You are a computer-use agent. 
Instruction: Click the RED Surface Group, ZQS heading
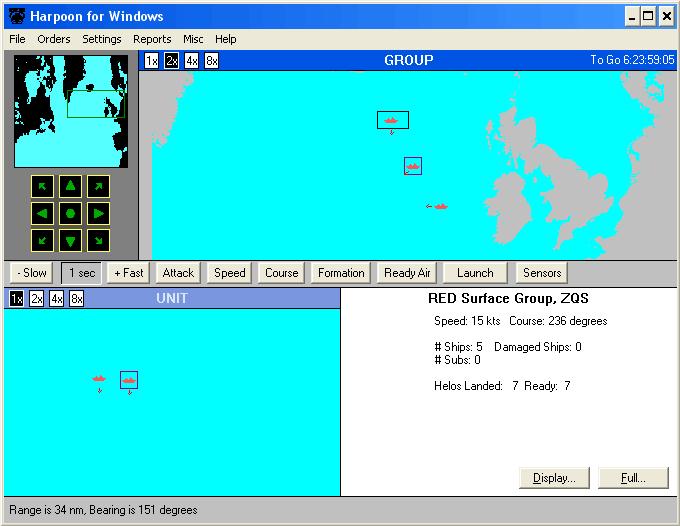(508, 298)
